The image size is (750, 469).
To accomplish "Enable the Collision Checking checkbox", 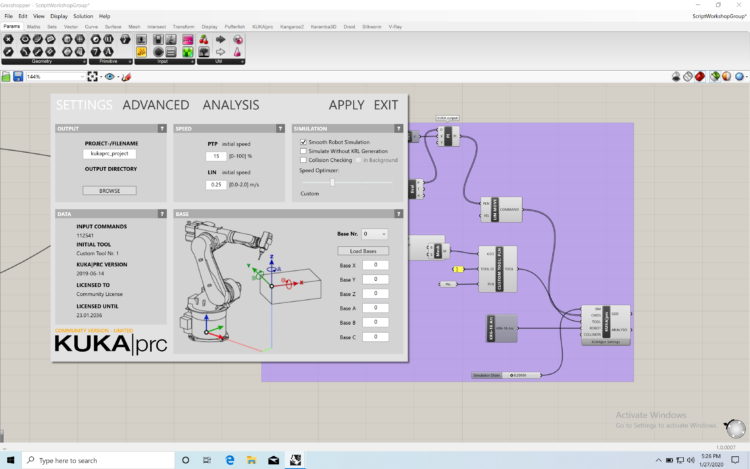I will click(303, 160).
